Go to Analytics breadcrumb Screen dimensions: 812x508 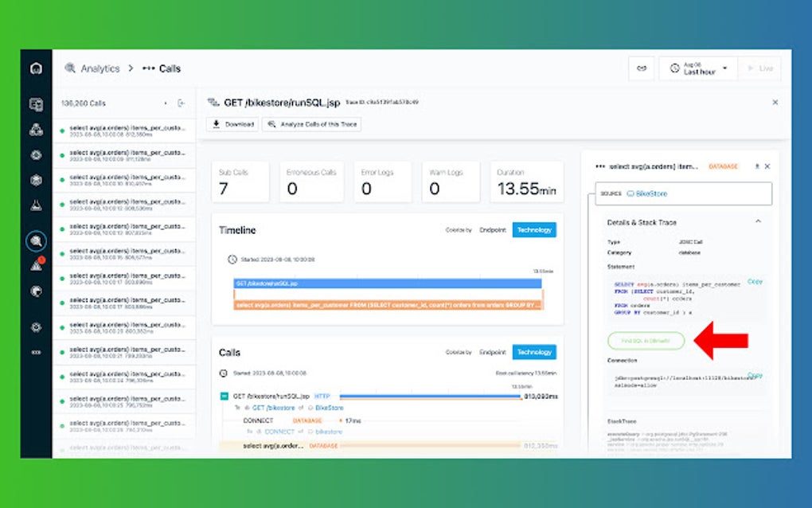click(x=100, y=68)
